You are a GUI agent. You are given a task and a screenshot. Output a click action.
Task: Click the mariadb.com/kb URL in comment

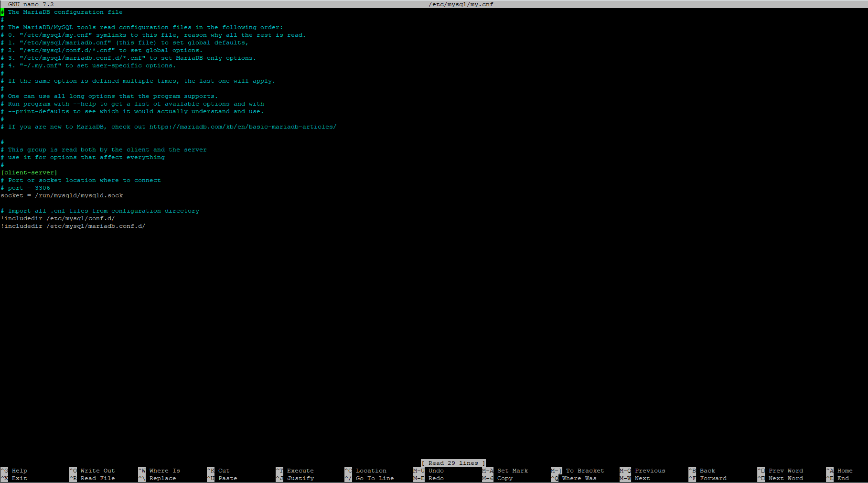[243, 127]
